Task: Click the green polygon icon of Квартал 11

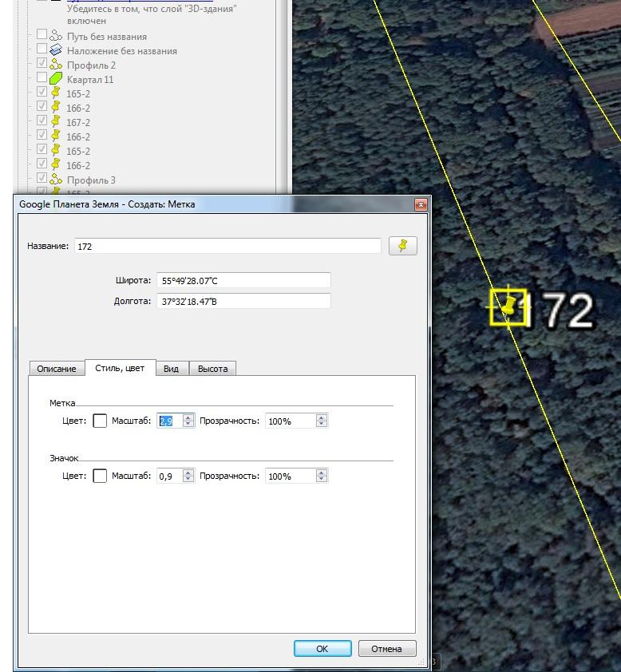Action: tap(56, 79)
